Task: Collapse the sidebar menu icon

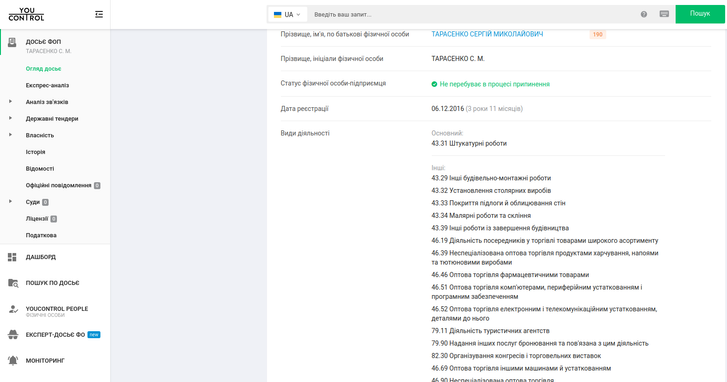Action: [x=99, y=14]
